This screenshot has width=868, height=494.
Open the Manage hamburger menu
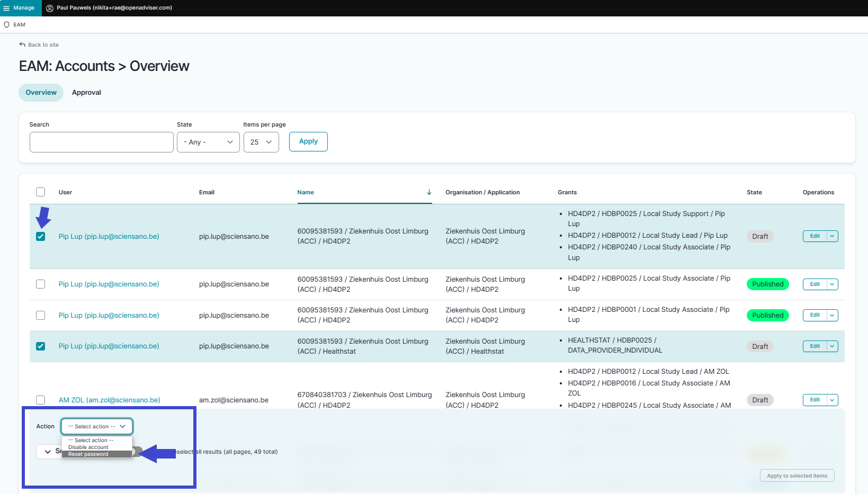pos(7,8)
